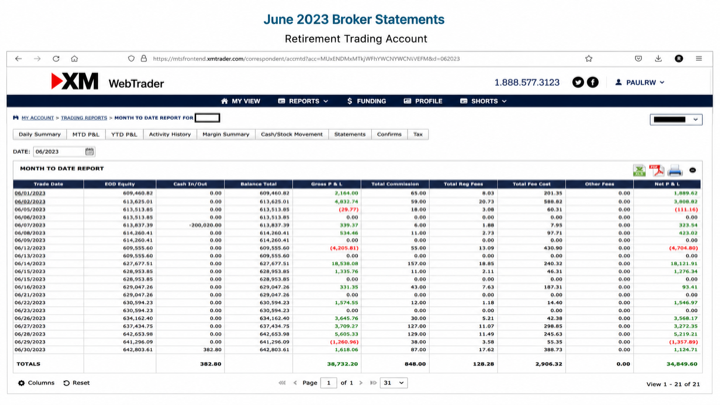Screen dimensions: 720x405
Task: Bookmark page with the star icon
Action: point(589,59)
